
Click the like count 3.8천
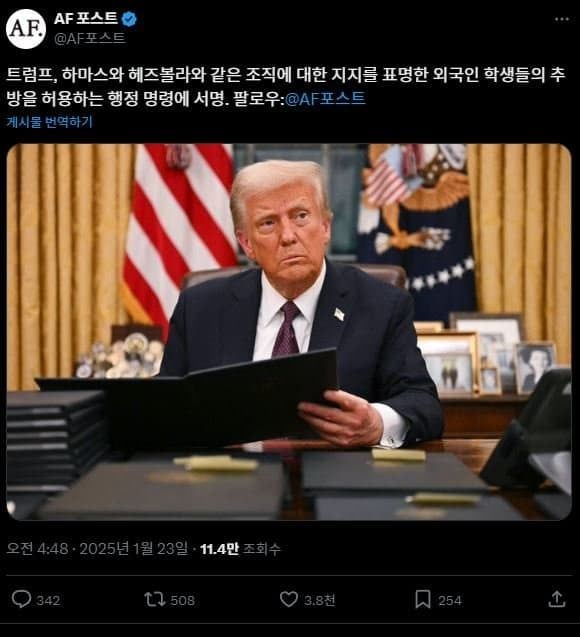320,600
